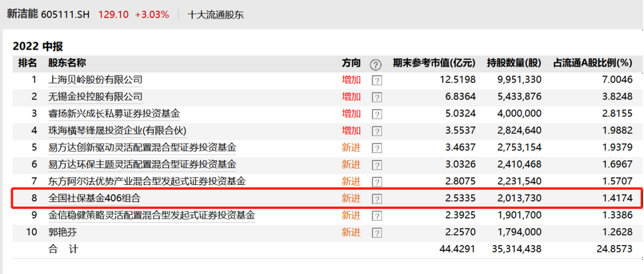The height and width of the screenshot is (274, 644).
Task: Click the 合 计 total row label
Action: point(63,249)
